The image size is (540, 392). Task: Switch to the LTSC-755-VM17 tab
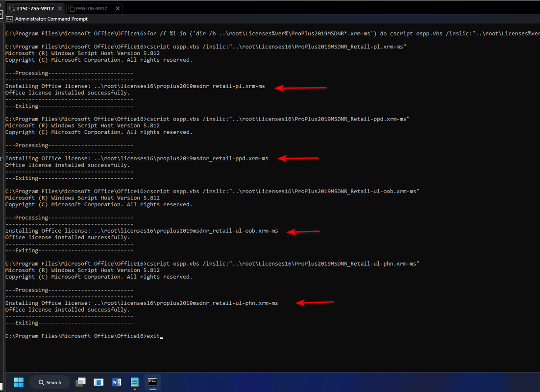tap(35, 9)
